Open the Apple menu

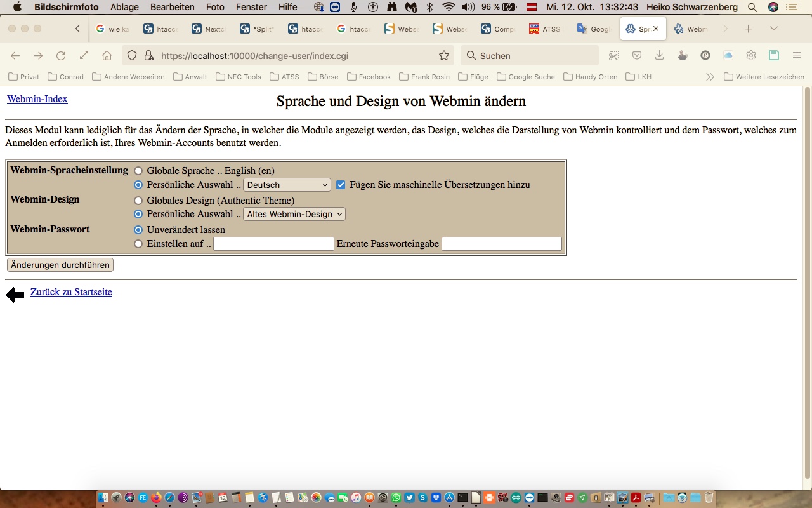(x=17, y=8)
